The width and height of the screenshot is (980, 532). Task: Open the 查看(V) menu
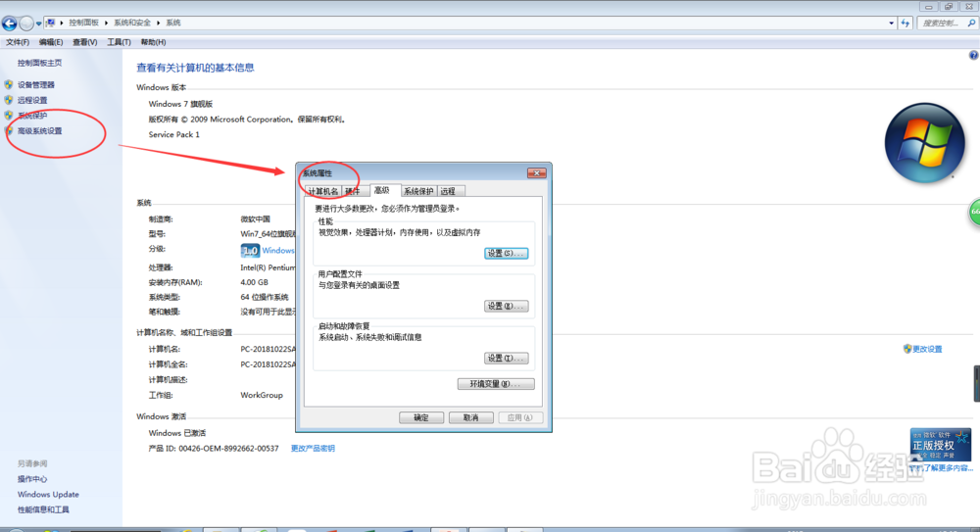click(84, 42)
